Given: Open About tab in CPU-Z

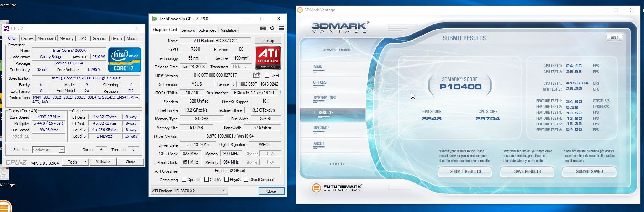Looking at the screenshot, I should point(132,38).
